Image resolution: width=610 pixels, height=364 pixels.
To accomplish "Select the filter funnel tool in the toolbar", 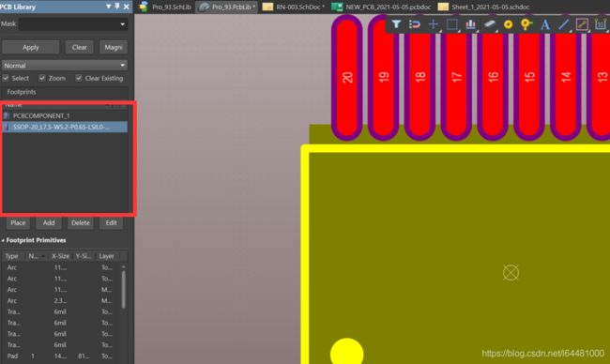I will tap(396, 24).
